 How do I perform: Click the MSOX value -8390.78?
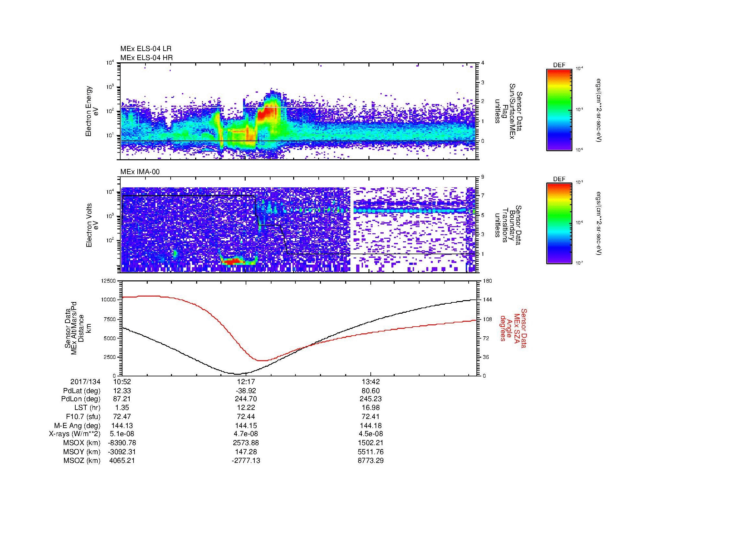coord(122,443)
